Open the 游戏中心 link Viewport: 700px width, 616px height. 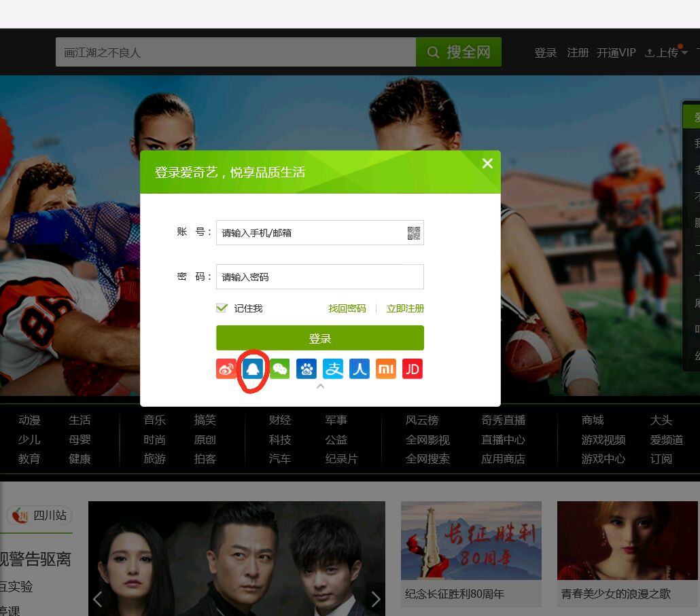(603, 459)
